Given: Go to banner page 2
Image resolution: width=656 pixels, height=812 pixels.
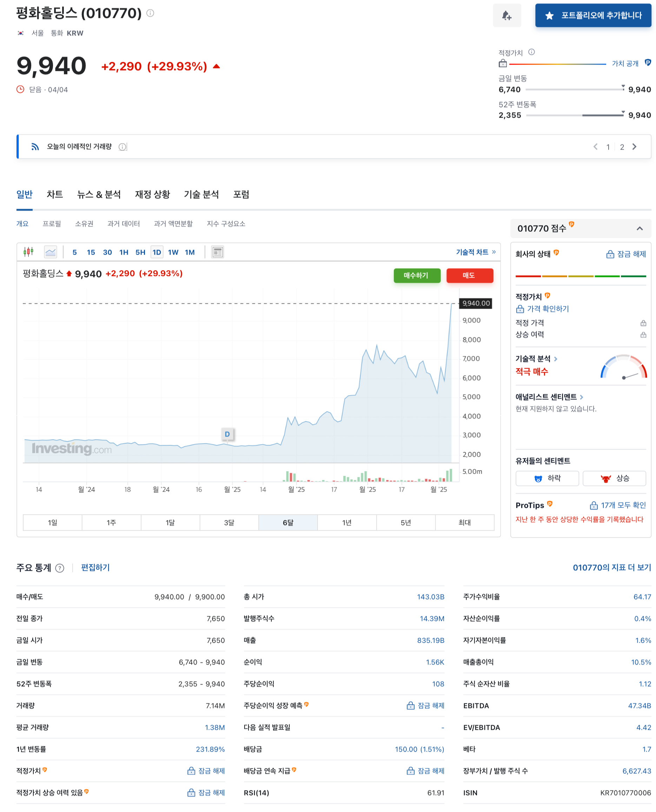Looking at the screenshot, I should (x=622, y=147).
